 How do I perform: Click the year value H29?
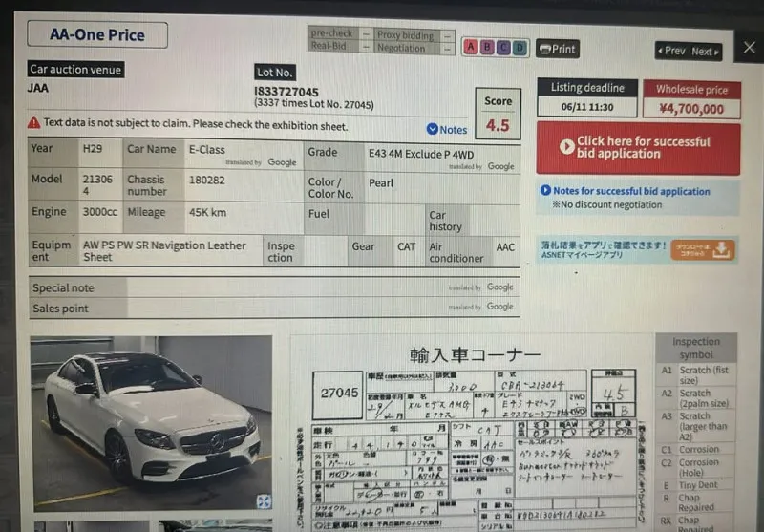tap(93, 149)
